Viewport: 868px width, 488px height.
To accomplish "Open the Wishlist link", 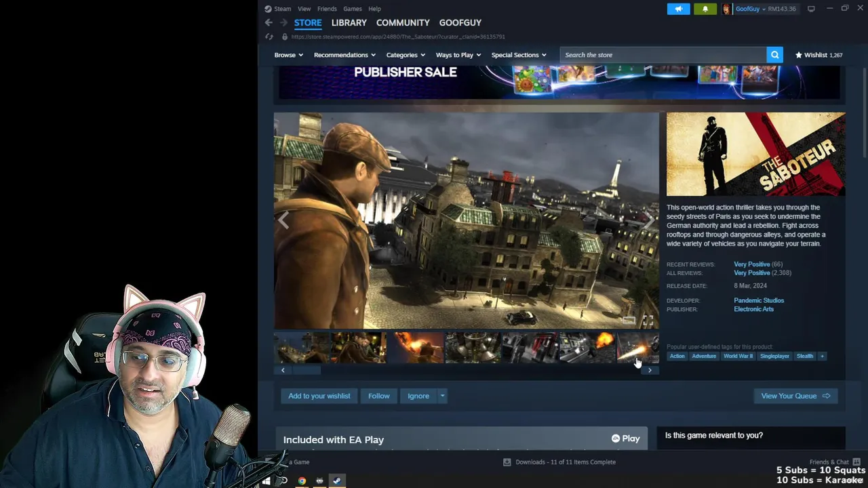I will point(819,55).
